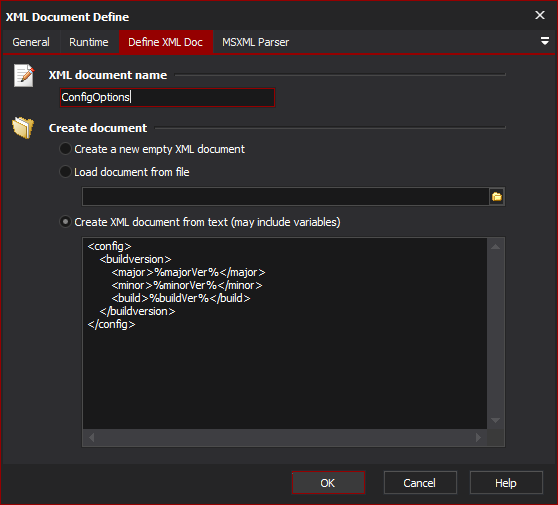Click the scroll down arrow in XML text box
This screenshot has width=558, height=505.
495,420
